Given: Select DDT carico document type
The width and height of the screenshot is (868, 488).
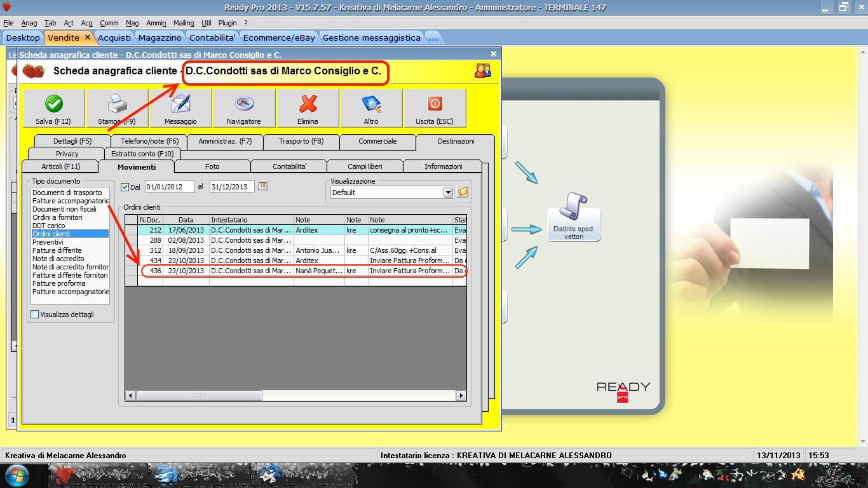Looking at the screenshot, I should [x=70, y=226].
